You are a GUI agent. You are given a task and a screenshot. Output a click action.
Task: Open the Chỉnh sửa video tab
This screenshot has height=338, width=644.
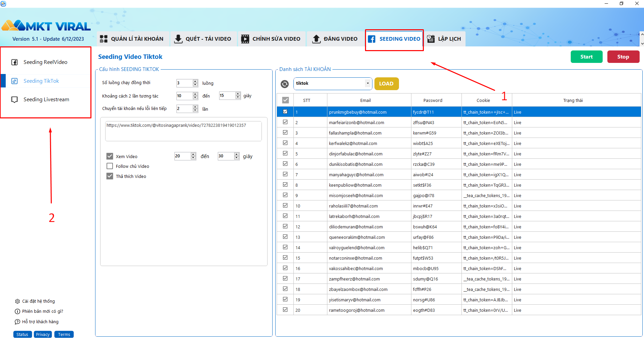tap(271, 39)
